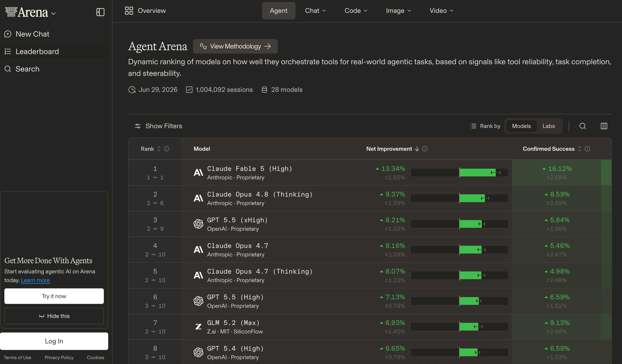Click the Net Improvement info icon
The height and width of the screenshot is (364, 622).
point(425,149)
